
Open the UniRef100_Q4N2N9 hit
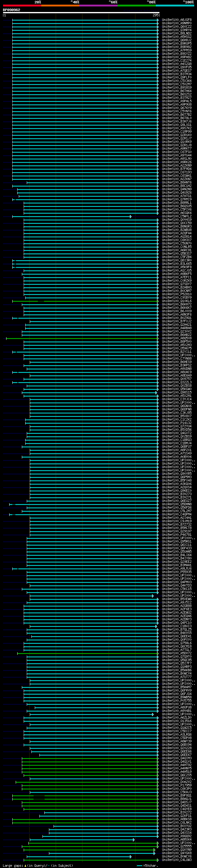point(176,189)
